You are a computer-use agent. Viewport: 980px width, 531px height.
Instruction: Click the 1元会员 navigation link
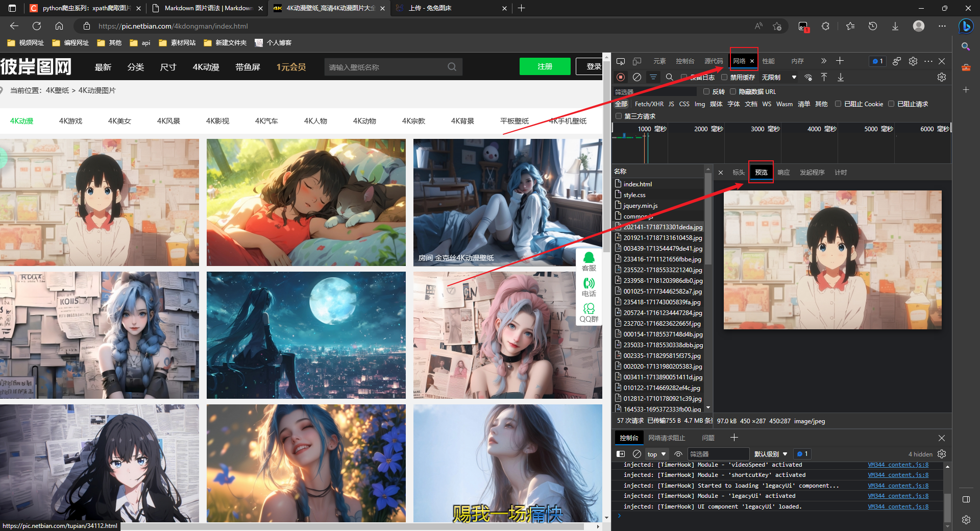click(291, 67)
